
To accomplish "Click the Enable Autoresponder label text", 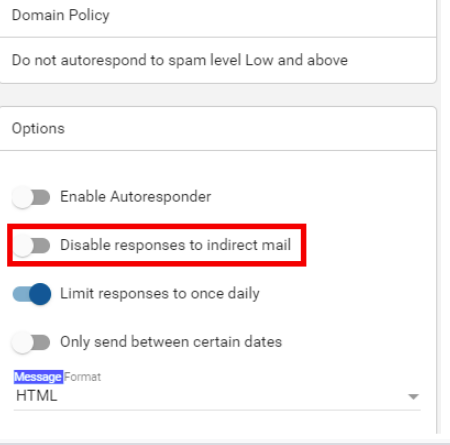I will 135,197.
